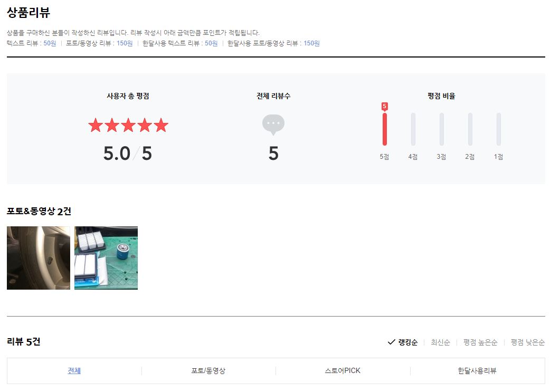Image resolution: width=560 pixels, height=392 pixels.
Task: Select the 4점 rating bar
Action: [413, 129]
